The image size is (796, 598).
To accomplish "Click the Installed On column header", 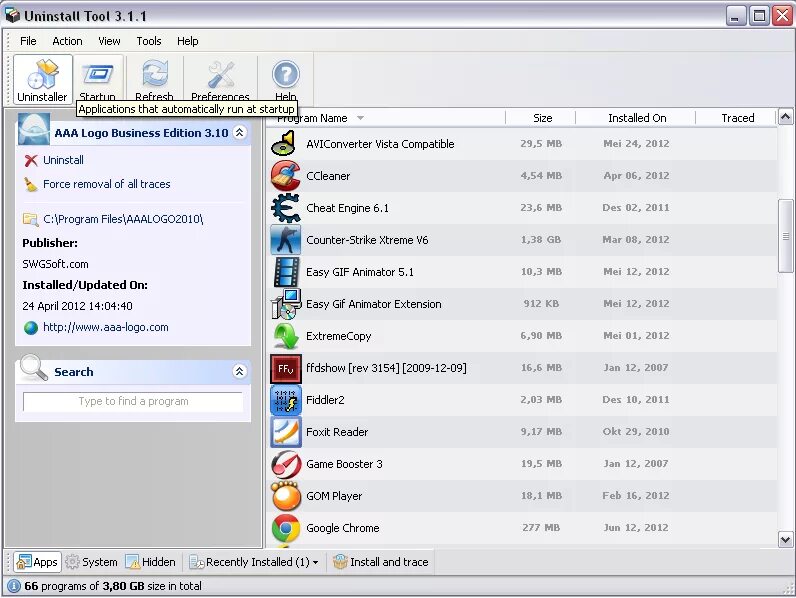I will (x=636, y=118).
